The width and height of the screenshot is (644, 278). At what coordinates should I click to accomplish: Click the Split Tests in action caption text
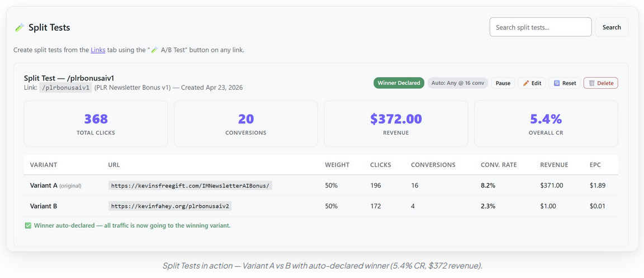[x=322, y=266]
